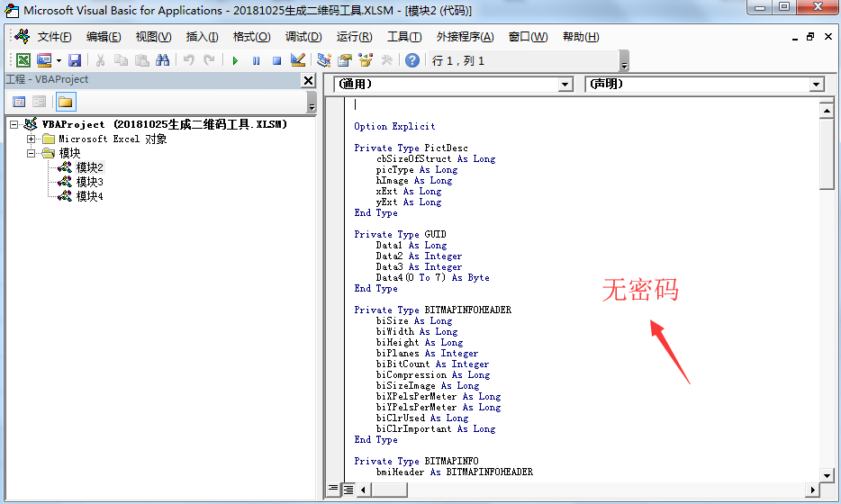Screen dimensions: 841x504
Task: Open the 格式(O) menu
Action: point(251,37)
